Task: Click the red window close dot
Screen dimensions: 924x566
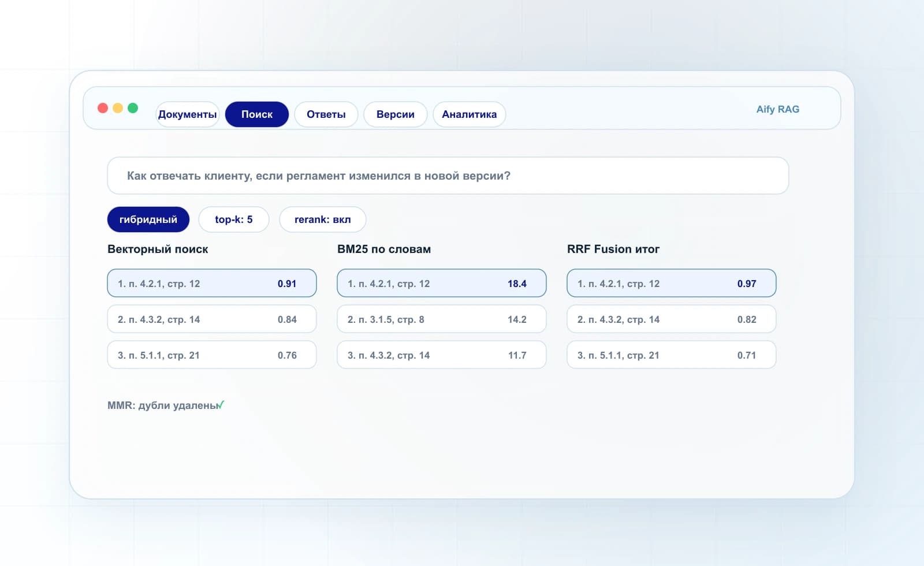Action: (103, 108)
